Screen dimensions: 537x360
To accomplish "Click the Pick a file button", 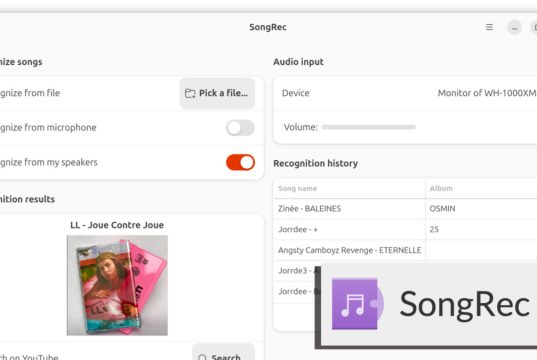I will pos(217,93).
